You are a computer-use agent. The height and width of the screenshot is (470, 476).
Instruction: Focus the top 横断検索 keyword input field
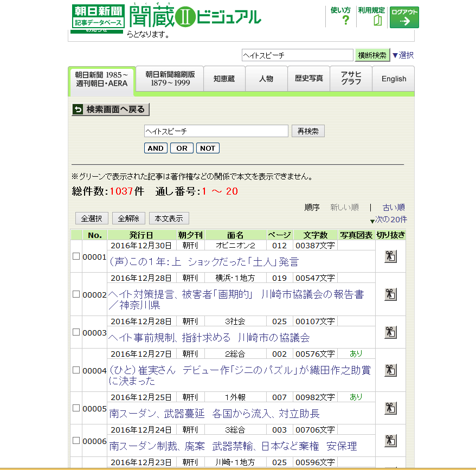(298, 55)
